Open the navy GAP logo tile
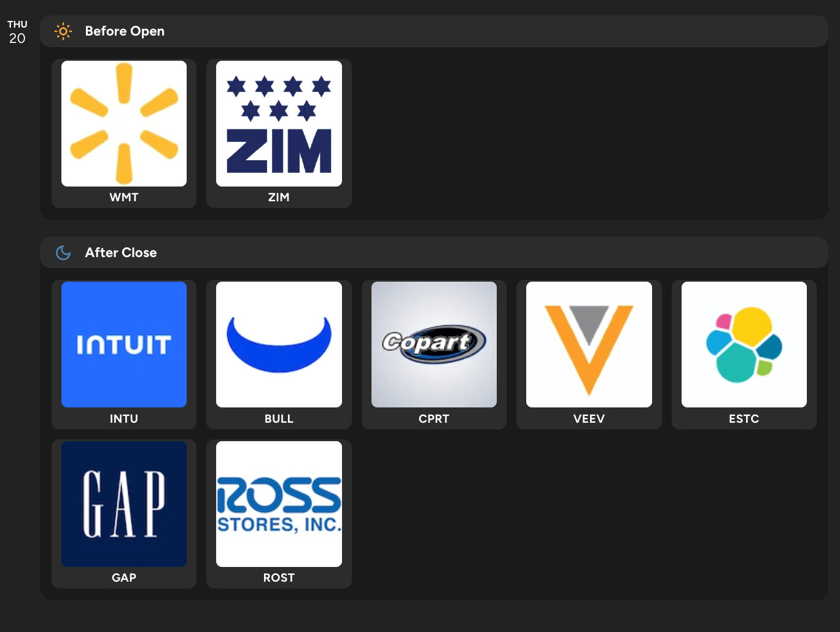Screen dimensions: 840x632 (124, 504)
